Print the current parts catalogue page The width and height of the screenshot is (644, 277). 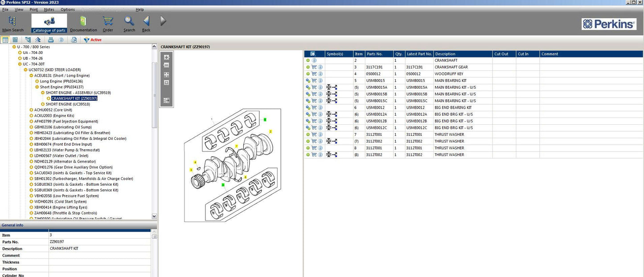50,40
